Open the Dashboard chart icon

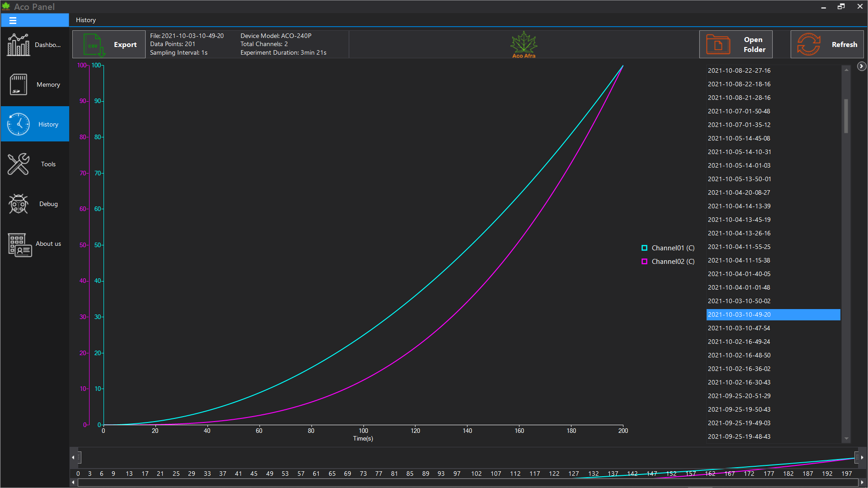[x=18, y=45]
